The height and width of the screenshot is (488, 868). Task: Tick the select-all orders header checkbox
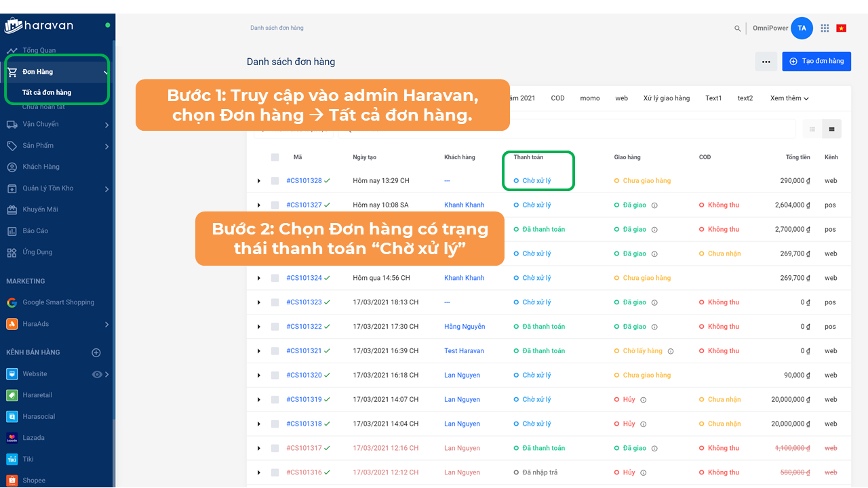click(275, 157)
